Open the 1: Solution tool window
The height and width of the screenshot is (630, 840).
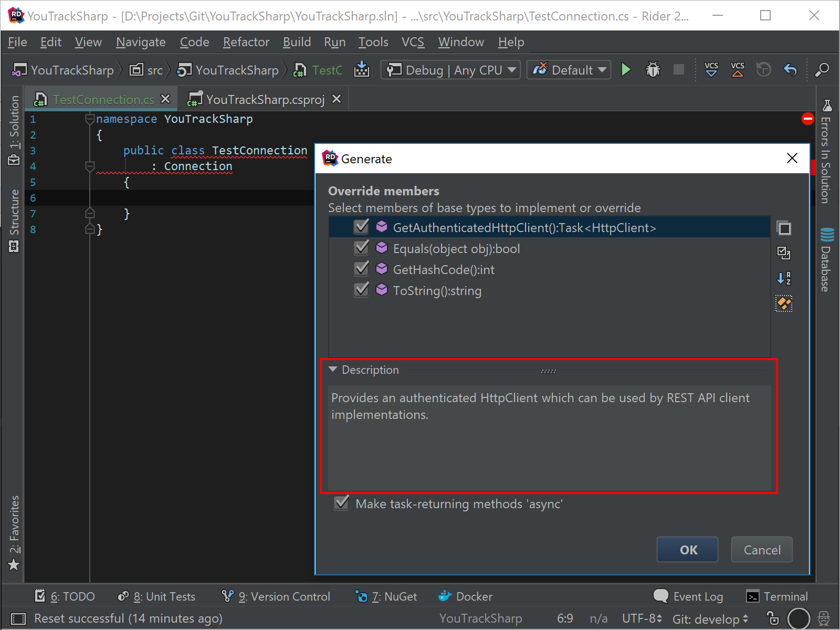tap(14, 130)
